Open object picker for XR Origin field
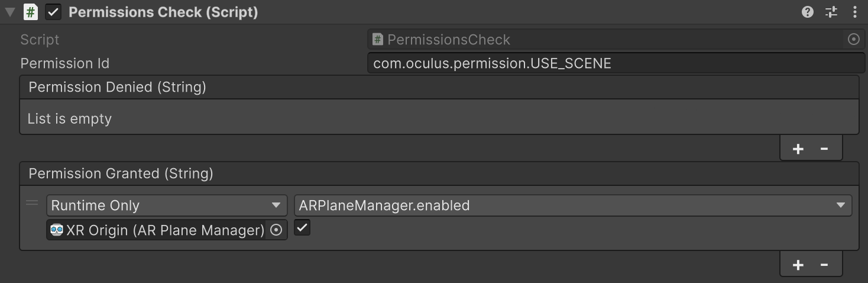This screenshot has width=868, height=283. coord(276,230)
